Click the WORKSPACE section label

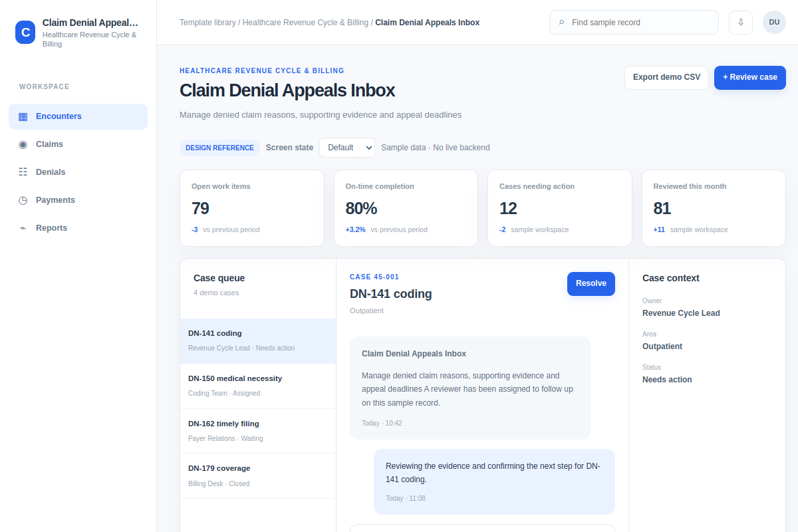[x=45, y=86]
